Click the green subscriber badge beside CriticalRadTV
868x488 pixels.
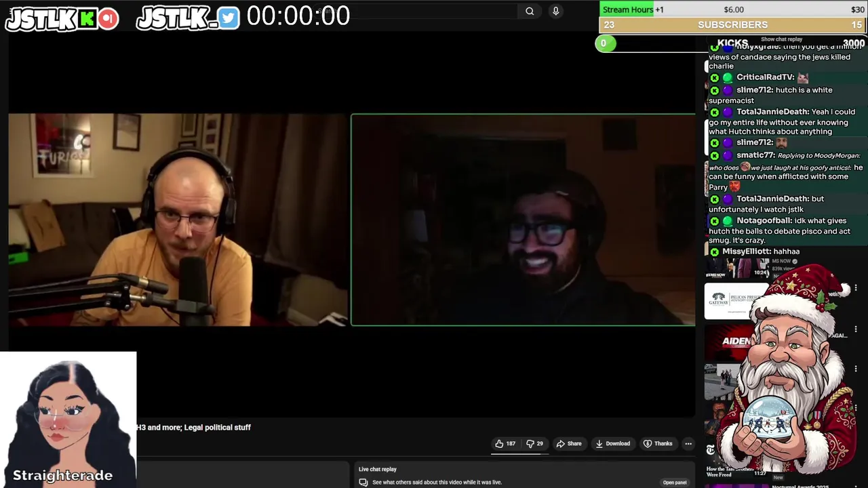point(728,78)
